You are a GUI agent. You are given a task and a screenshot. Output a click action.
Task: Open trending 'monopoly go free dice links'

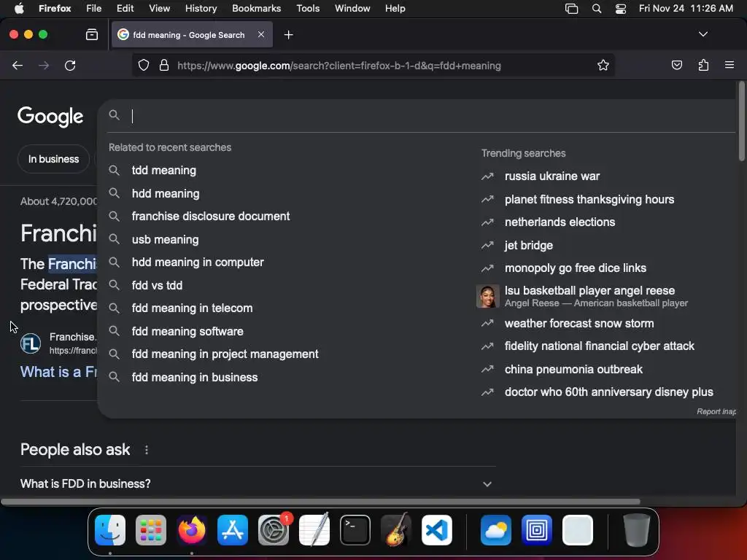(x=575, y=268)
